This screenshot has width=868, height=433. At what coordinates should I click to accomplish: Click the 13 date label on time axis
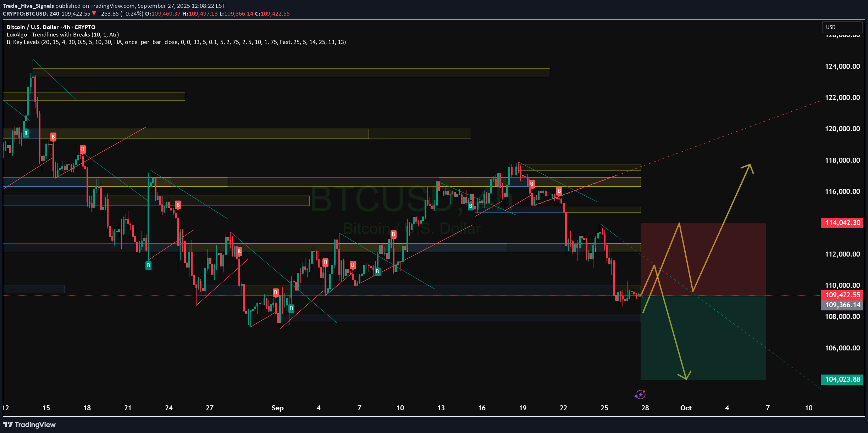pyautogui.click(x=441, y=408)
